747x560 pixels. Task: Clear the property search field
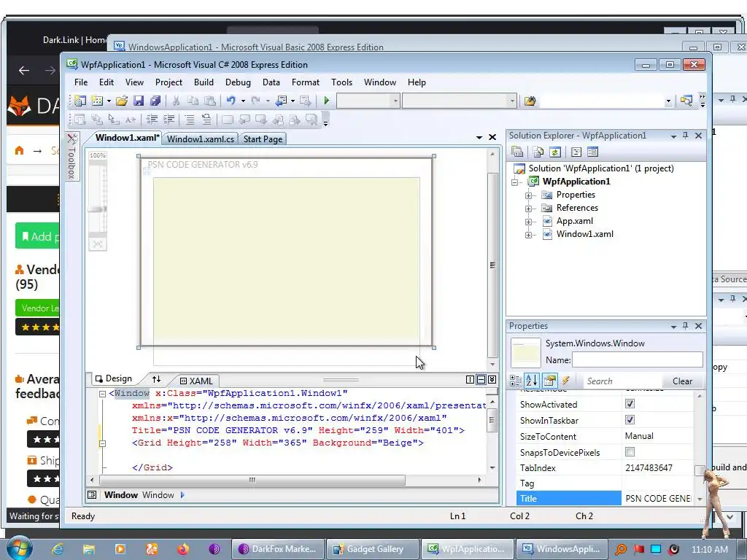pos(682,381)
